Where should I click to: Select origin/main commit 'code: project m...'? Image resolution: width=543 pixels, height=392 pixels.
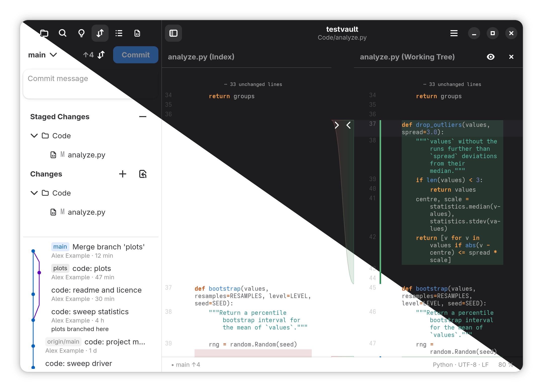(91, 346)
